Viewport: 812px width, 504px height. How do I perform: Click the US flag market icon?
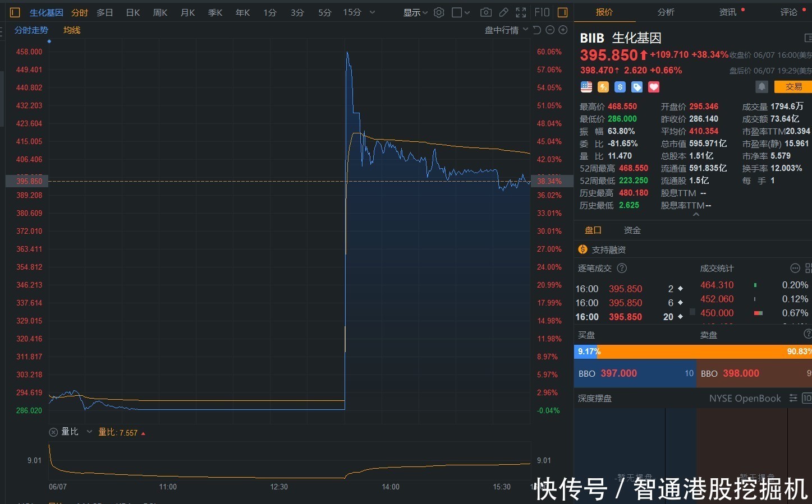pyautogui.click(x=586, y=87)
